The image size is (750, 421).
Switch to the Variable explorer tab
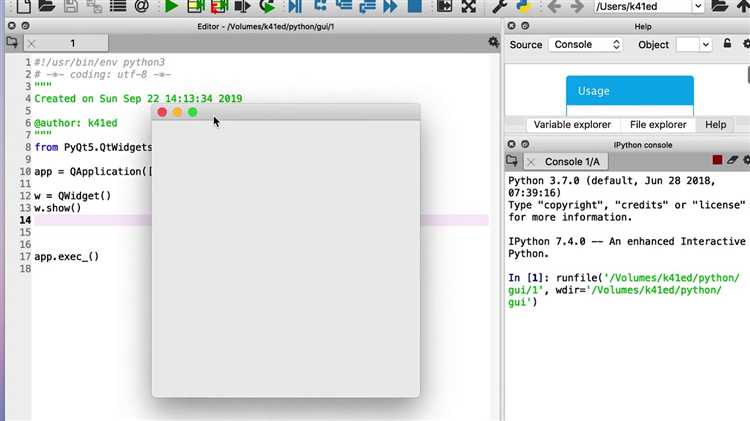pyautogui.click(x=573, y=125)
